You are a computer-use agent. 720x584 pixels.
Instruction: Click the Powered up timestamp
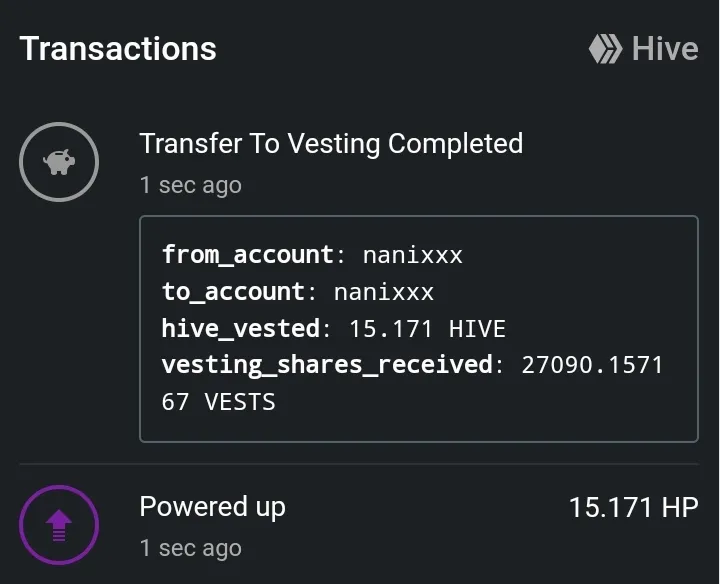coord(191,548)
